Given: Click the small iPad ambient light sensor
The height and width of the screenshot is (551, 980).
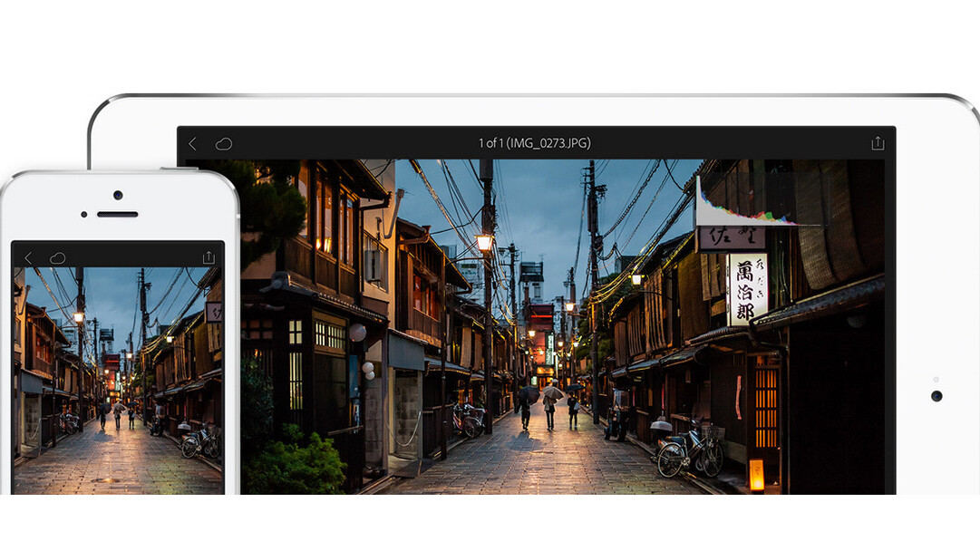Looking at the screenshot, I should (x=936, y=379).
